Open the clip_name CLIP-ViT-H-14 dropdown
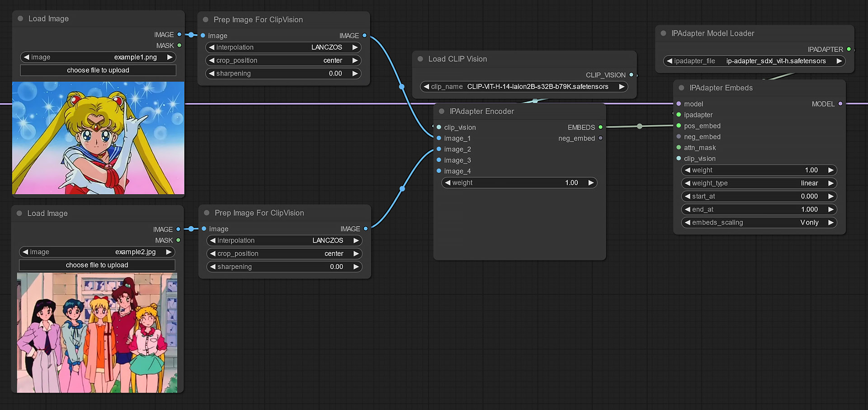 524,87
